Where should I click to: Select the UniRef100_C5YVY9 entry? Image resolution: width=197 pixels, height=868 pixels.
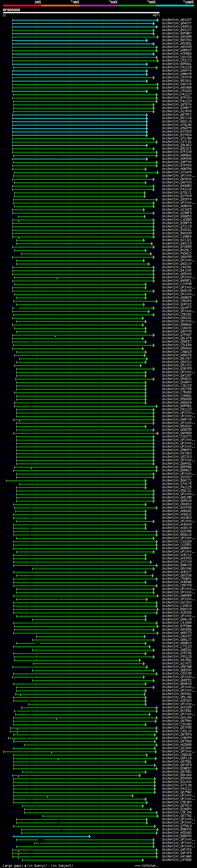pyautogui.click(x=177, y=78)
